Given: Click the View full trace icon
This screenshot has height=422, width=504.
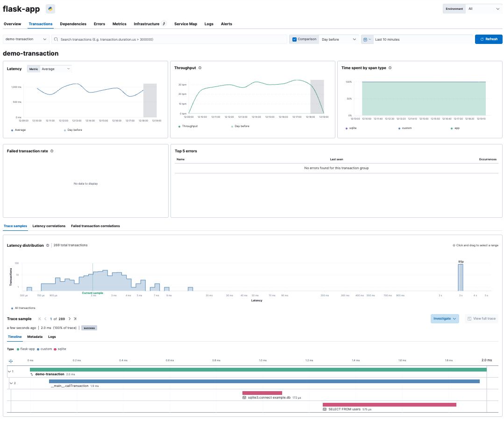Looking at the screenshot, I should pos(469,318).
